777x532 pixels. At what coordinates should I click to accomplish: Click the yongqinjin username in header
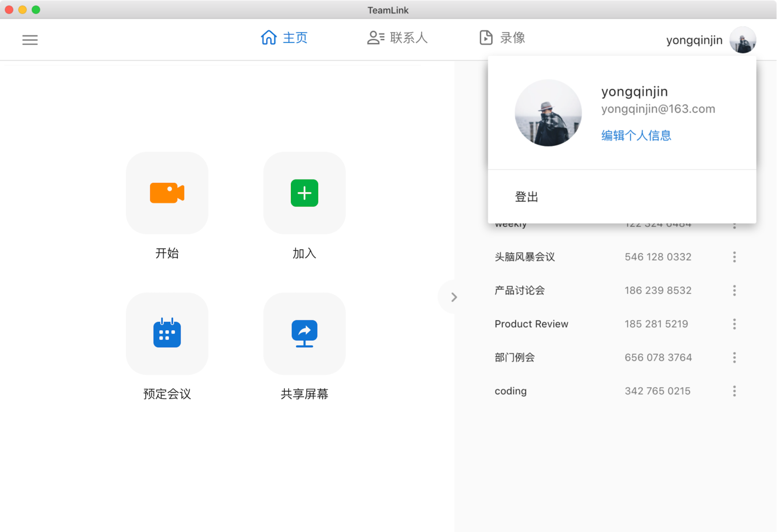tap(694, 40)
